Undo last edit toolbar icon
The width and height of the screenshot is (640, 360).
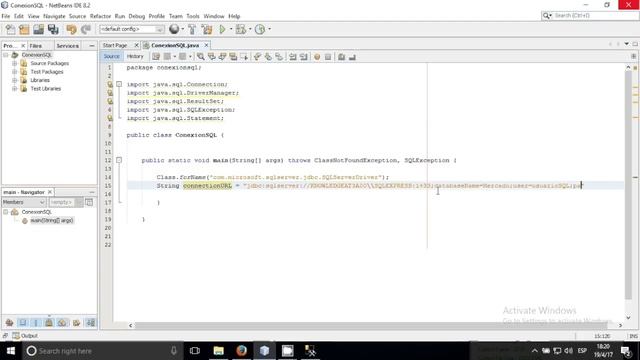[71, 29]
